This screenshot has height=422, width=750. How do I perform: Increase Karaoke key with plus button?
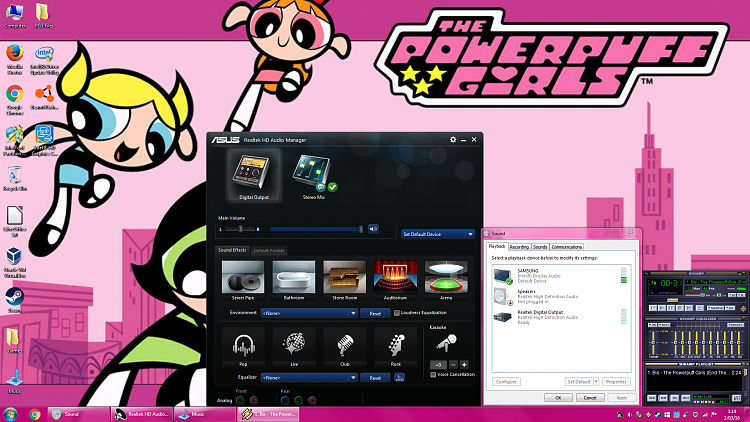(x=464, y=365)
